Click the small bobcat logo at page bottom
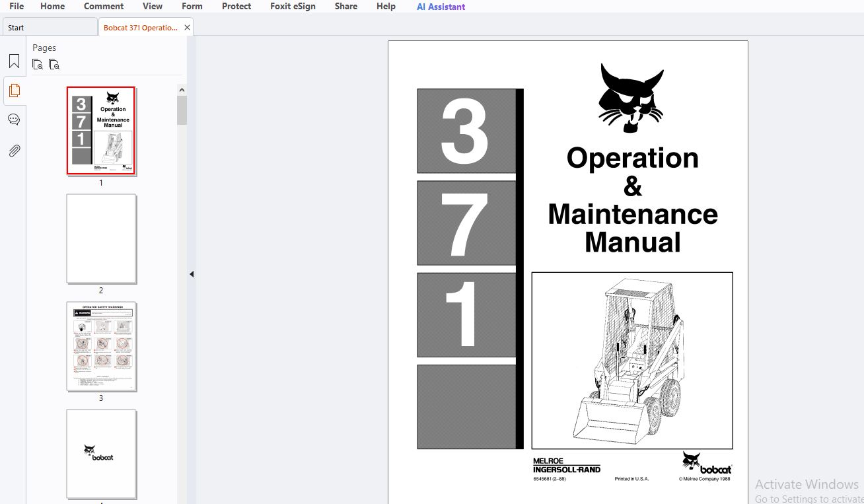864x504 pixels. point(707,463)
